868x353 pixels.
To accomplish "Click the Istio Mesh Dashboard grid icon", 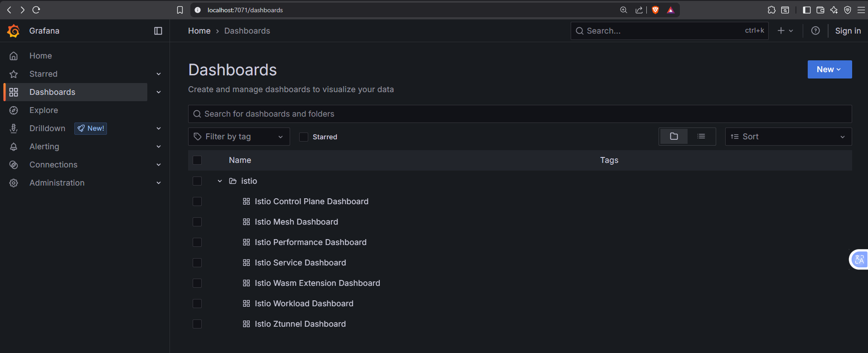I will [x=247, y=222].
